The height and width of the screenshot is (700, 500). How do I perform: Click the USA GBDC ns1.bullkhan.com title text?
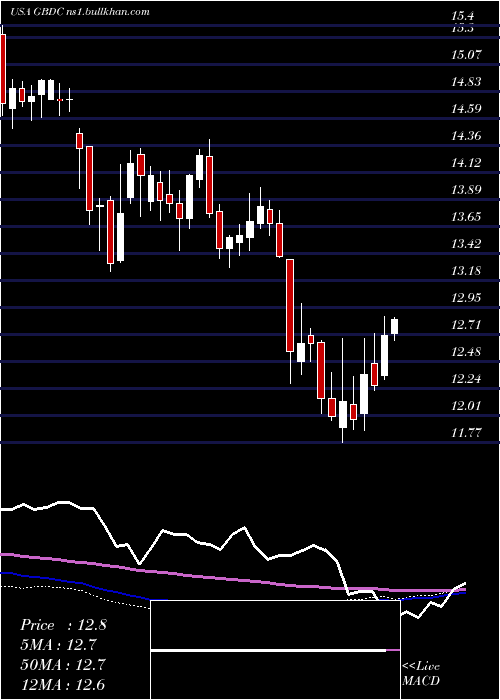pos(79,12)
